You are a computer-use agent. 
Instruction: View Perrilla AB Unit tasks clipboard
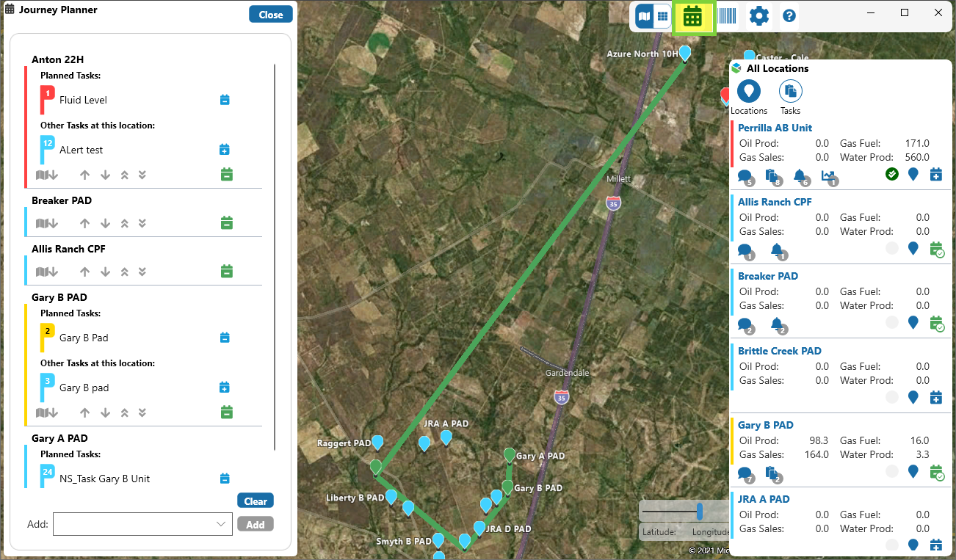click(x=773, y=176)
